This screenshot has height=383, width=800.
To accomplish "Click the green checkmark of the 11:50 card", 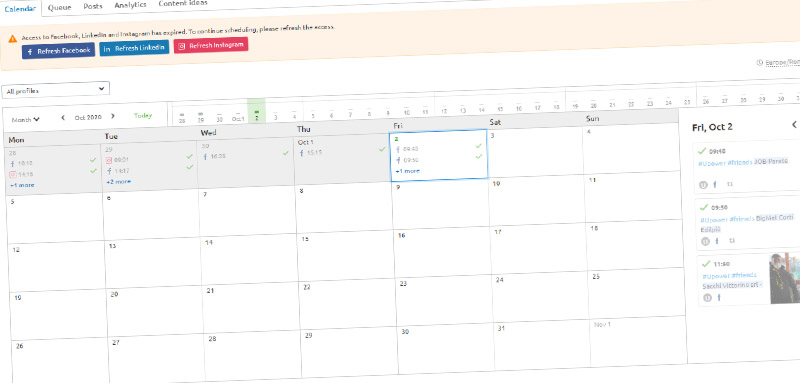I will [706, 264].
